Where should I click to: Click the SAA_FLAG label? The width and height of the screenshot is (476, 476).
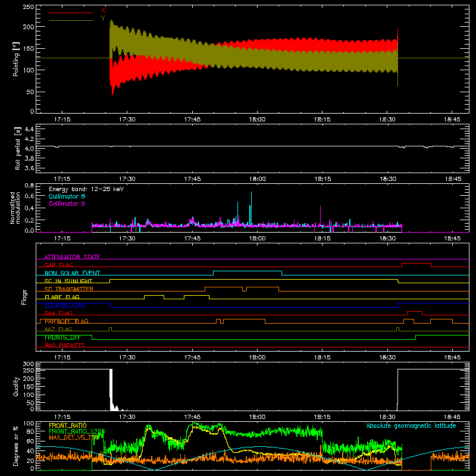pos(58,313)
